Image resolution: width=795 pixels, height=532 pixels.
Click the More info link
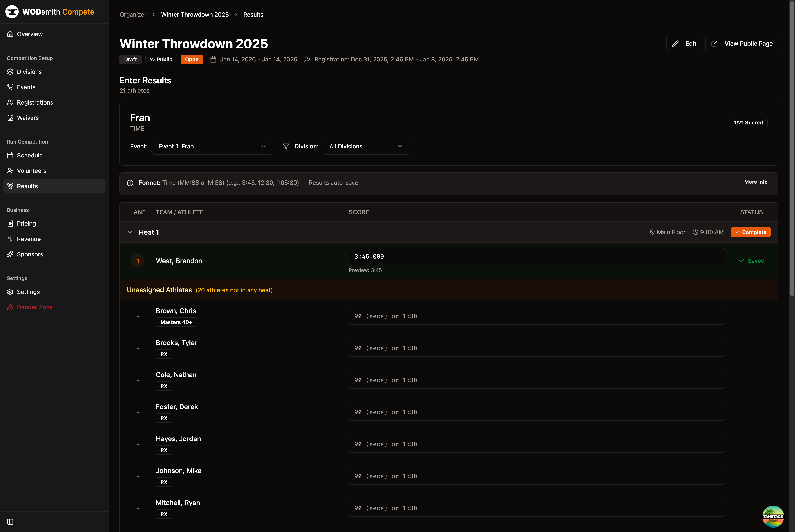pyautogui.click(x=756, y=182)
